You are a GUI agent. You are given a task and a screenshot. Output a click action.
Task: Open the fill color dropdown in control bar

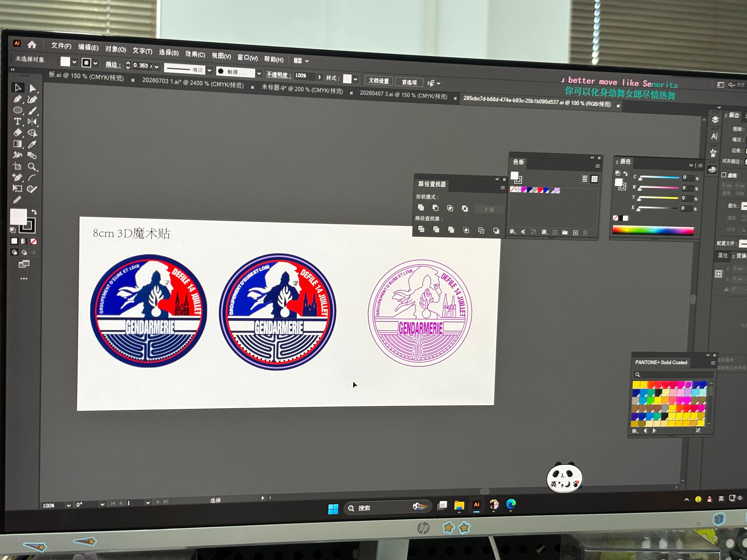[x=74, y=62]
